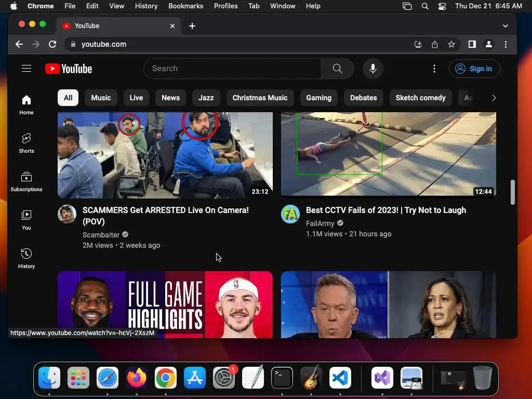
Task: Select the All filter chip
Action: pos(68,98)
